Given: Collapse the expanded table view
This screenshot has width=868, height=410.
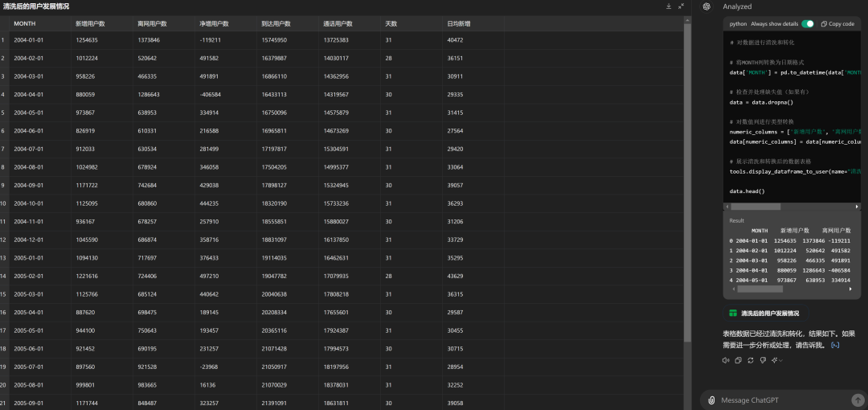Looking at the screenshot, I should click(682, 6).
